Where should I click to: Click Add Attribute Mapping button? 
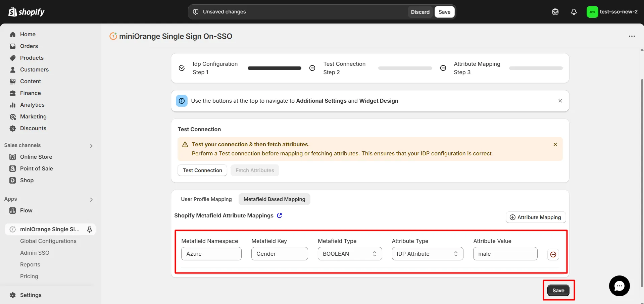[x=536, y=217]
